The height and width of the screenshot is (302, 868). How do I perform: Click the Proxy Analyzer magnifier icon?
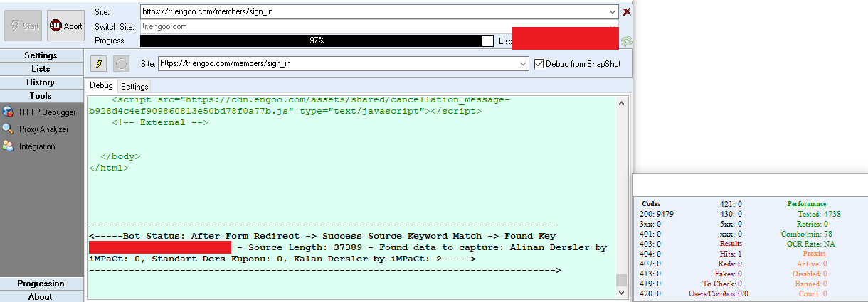(x=8, y=129)
